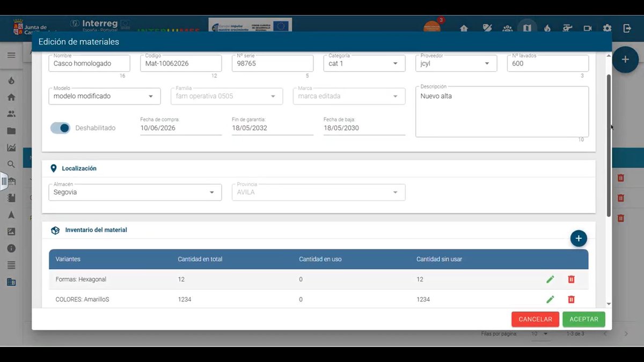Click the Nombre input field
Viewport: 644px width, 362px height.
[89, 63]
